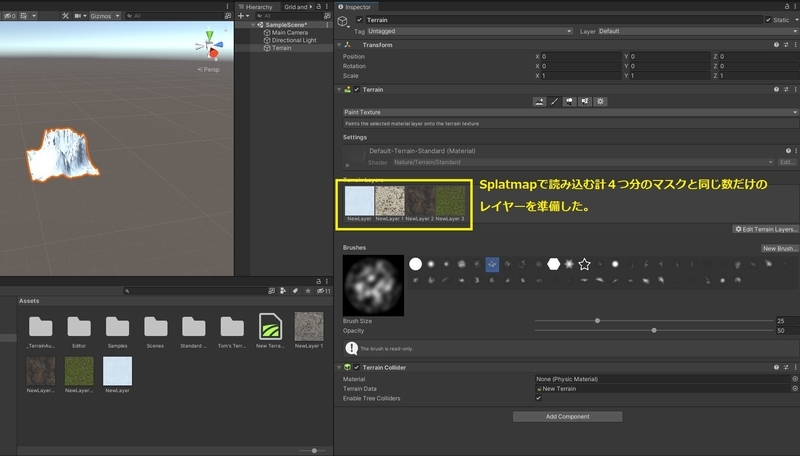The width and height of the screenshot is (800, 456).
Task: Click the Terrain Data object picker icon
Action: point(794,389)
